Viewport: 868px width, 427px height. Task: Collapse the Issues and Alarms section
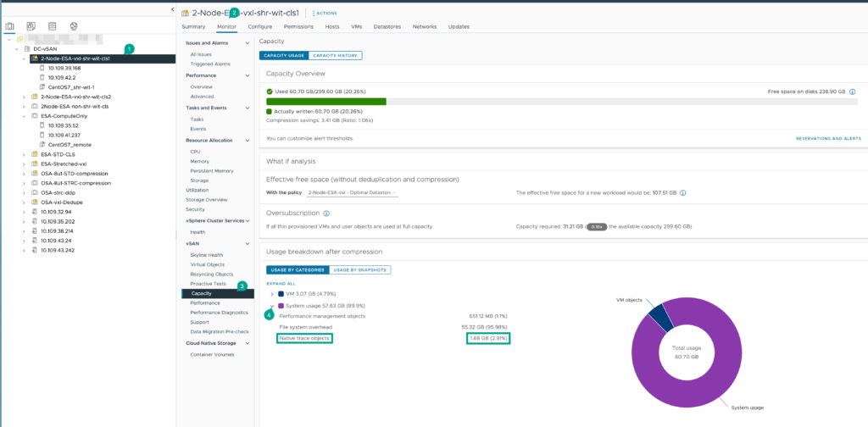(248, 42)
